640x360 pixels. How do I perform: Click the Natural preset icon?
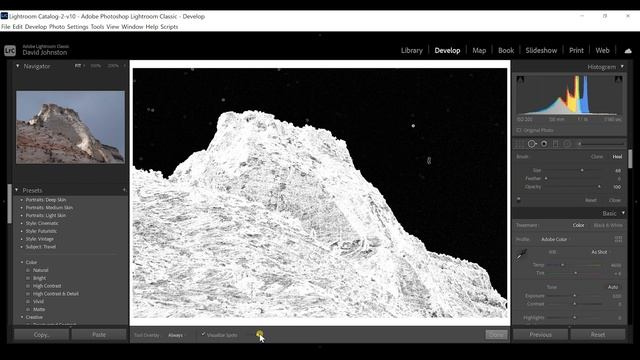[28, 270]
